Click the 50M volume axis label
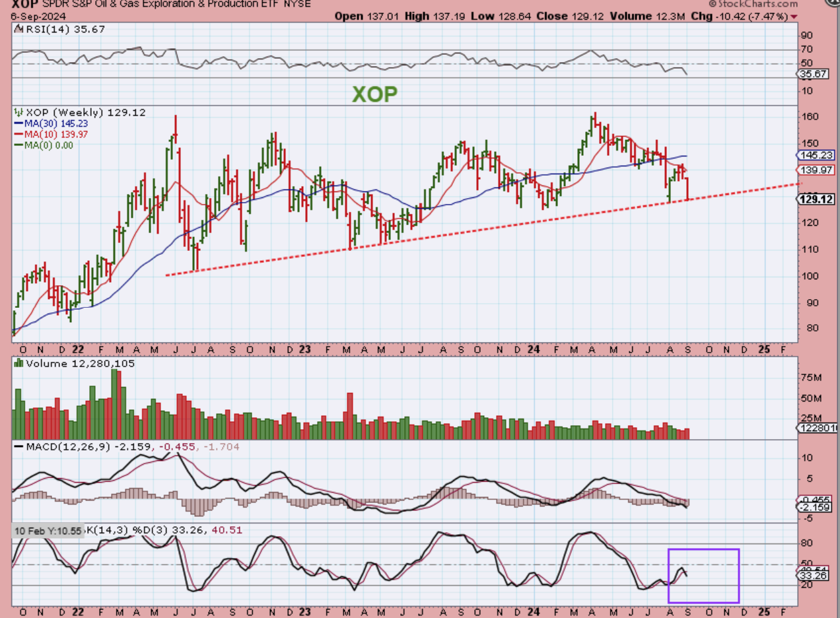This screenshot has width=840, height=618. pos(813,397)
